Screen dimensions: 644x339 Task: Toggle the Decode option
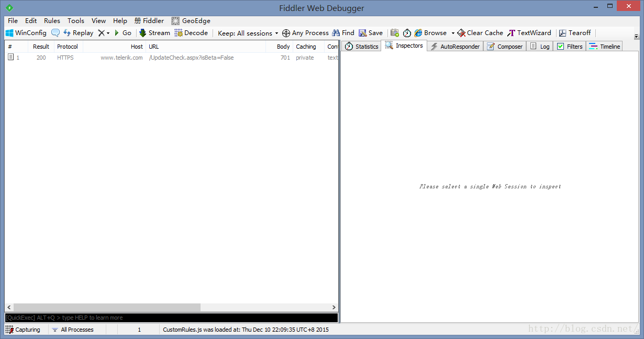point(191,33)
